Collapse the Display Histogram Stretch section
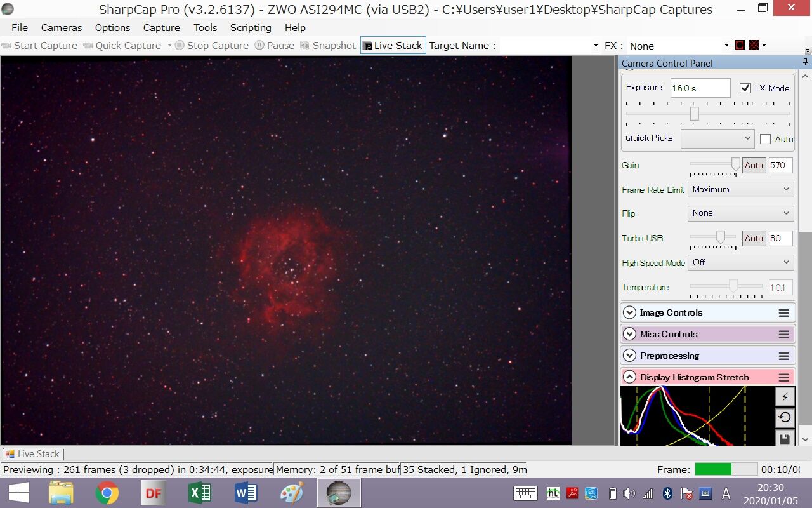Image resolution: width=812 pixels, height=508 pixels. (x=629, y=377)
